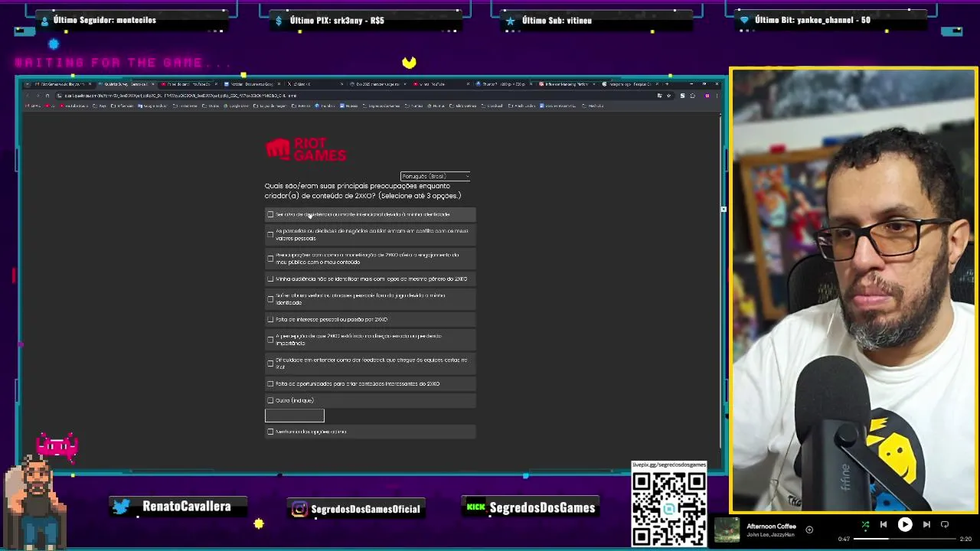Check the option about monetização de 2XKO

(270, 258)
